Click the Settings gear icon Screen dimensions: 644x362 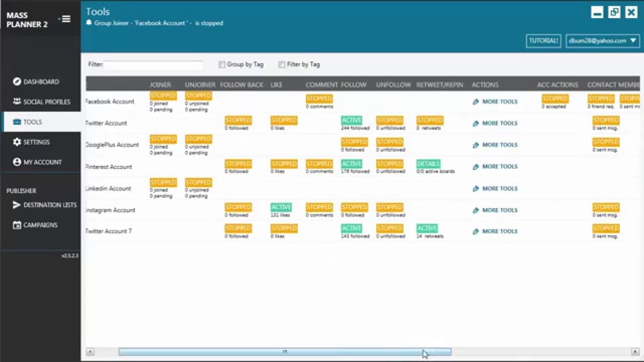point(17,142)
